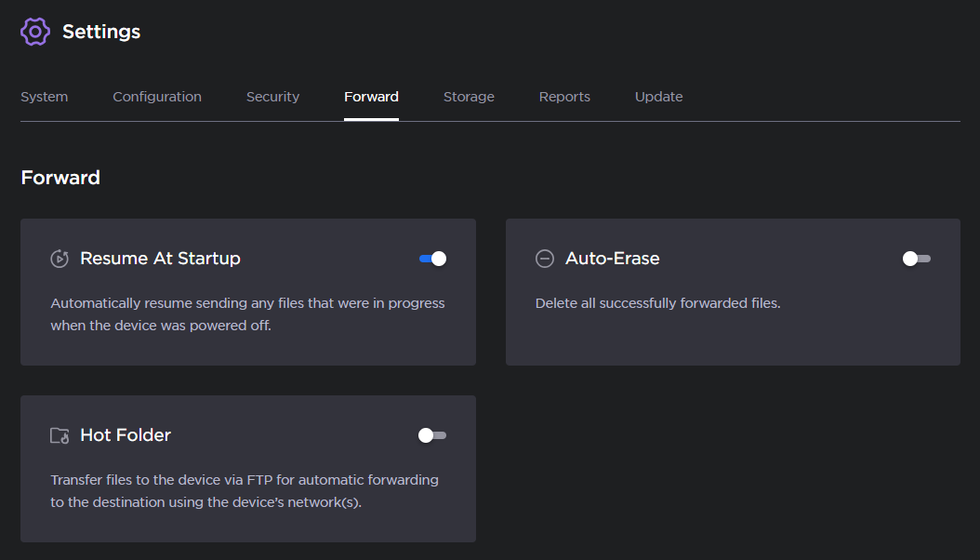This screenshot has height=560, width=980.
Task: Open the Update tab
Action: [658, 96]
